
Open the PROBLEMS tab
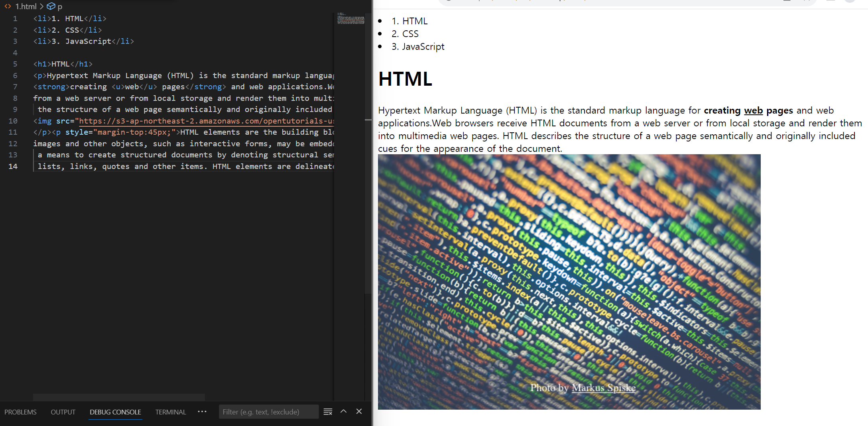20,412
